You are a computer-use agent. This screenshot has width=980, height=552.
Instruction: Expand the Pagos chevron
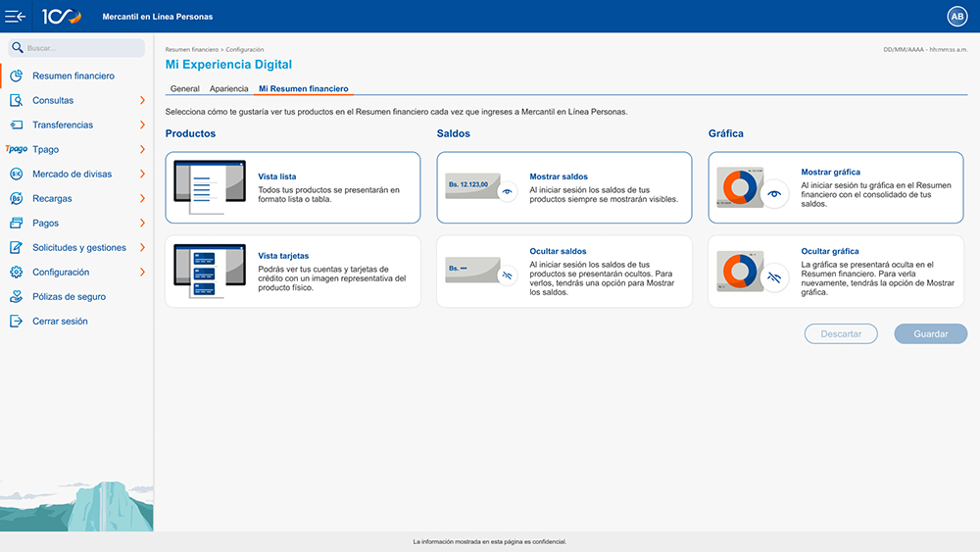(x=142, y=224)
